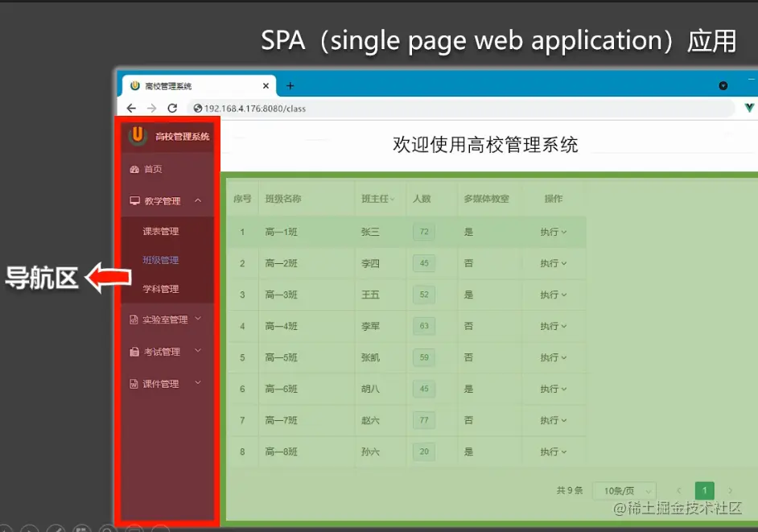
Task: Click the 共 9 条 total text
Action: pyautogui.click(x=570, y=490)
